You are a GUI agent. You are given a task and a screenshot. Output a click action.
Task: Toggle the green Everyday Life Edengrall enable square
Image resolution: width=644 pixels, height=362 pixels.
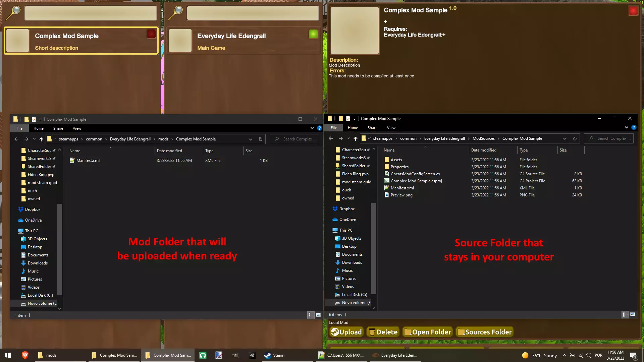click(313, 34)
